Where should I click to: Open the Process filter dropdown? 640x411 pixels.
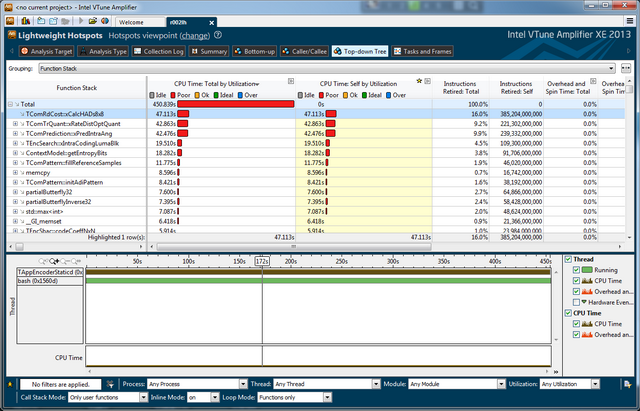(x=197, y=384)
